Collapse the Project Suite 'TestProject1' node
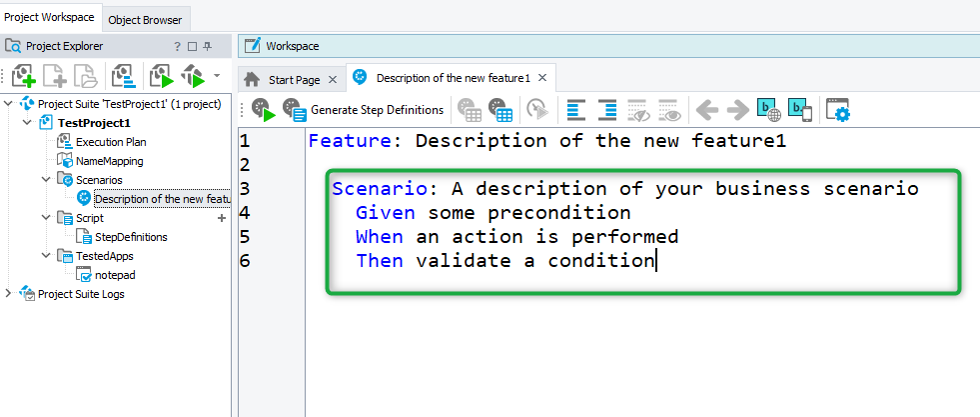This screenshot has width=980, height=417. coord(8,103)
